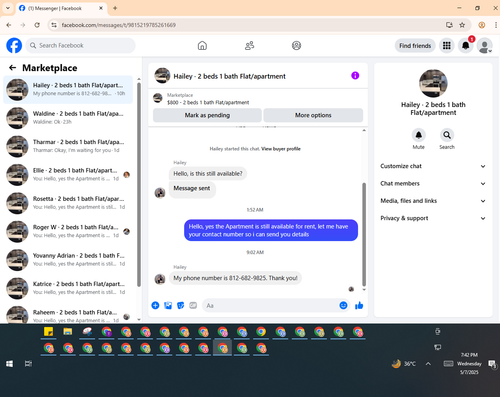Click the Search Facebook field
The image size is (500, 397).
(x=81, y=45)
